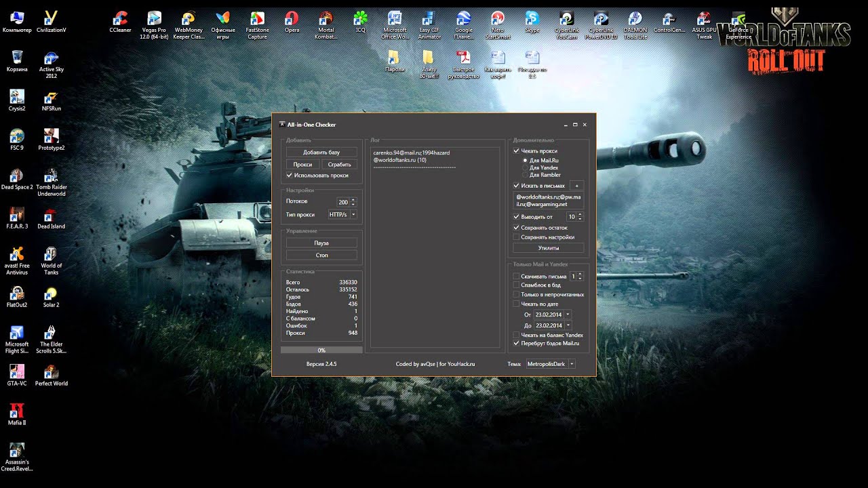The height and width of the screenshot is (488, 868).
Task: Open the Утилиты button
Action: (549, 248)
